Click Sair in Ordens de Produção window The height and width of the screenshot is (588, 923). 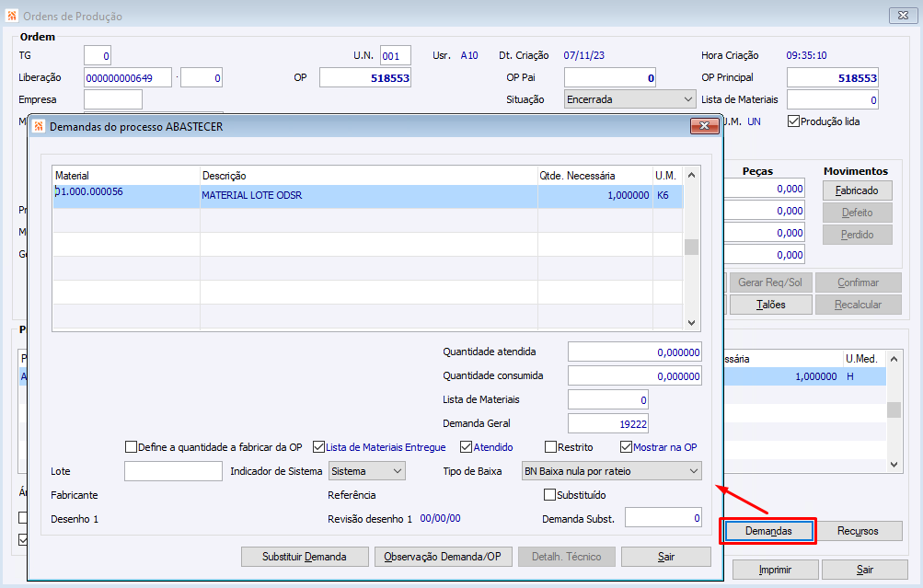tap(864, 570)
